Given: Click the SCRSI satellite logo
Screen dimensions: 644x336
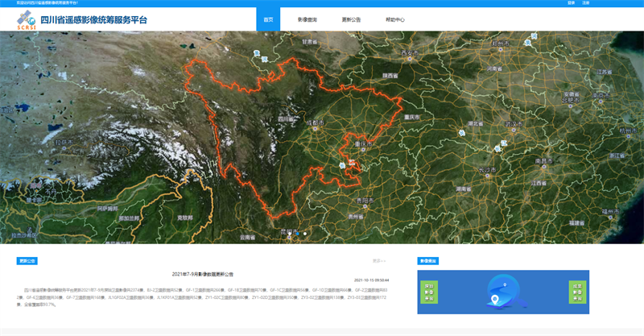Looking at the screenshot, I should (27, 19).
